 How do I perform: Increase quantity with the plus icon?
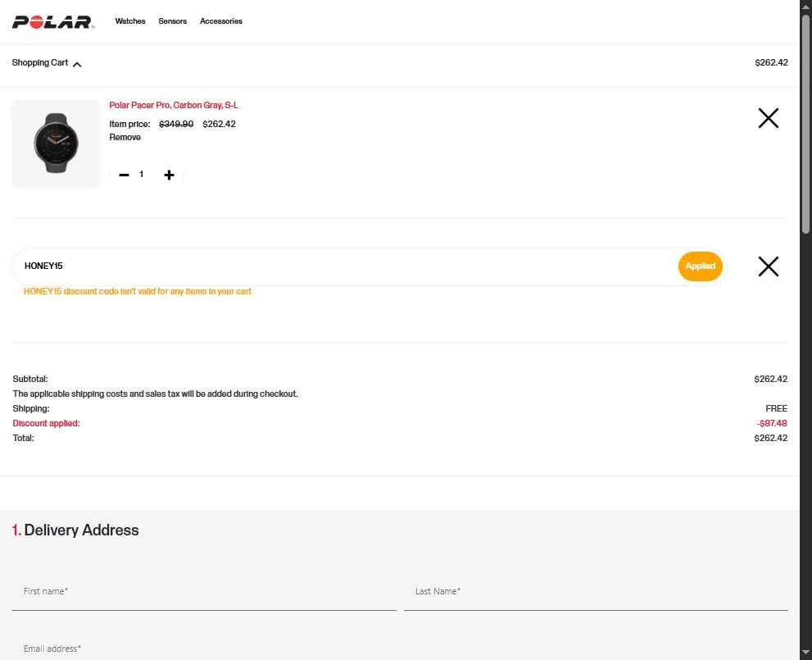(169, 175)
